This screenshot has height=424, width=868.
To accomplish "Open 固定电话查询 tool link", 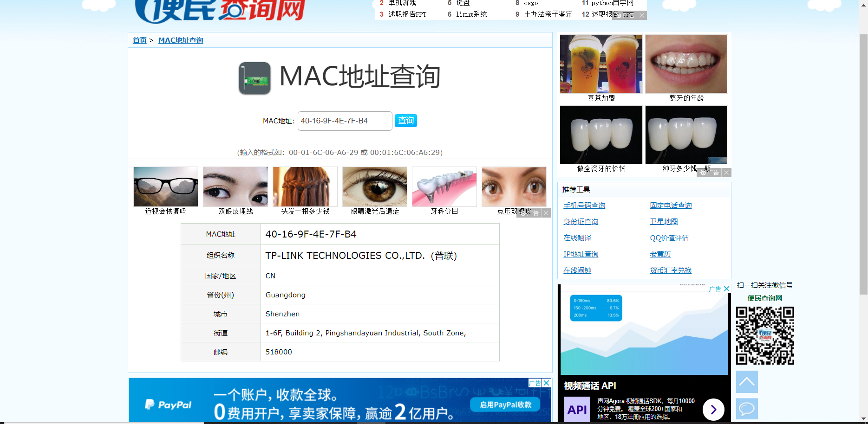I will pyautogui.click(x=671, y=206).
